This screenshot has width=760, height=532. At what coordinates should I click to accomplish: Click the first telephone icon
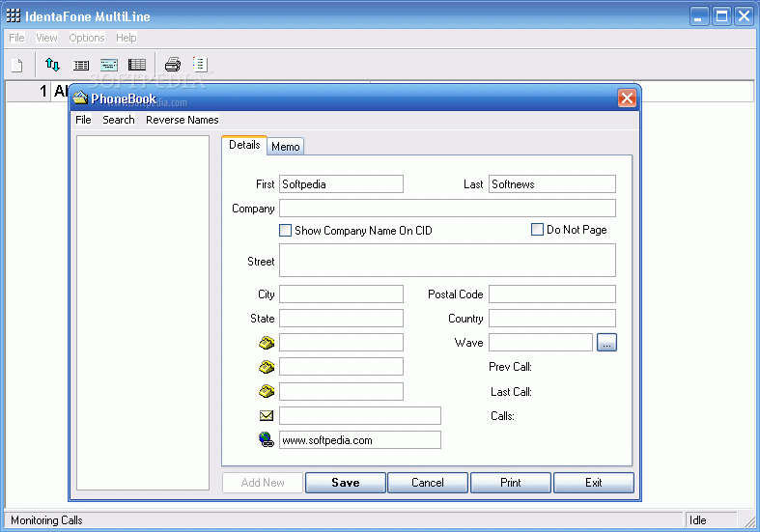(267, 343)
